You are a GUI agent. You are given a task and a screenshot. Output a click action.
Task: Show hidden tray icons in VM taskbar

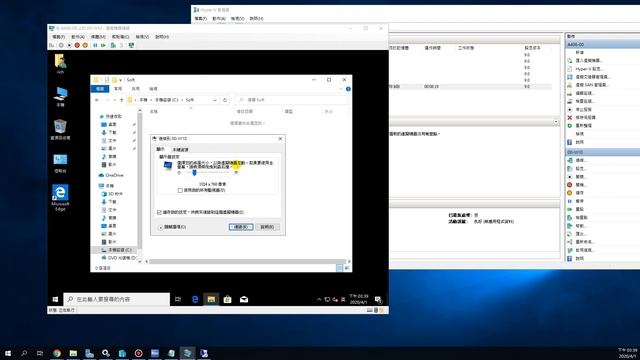(319, 299)
